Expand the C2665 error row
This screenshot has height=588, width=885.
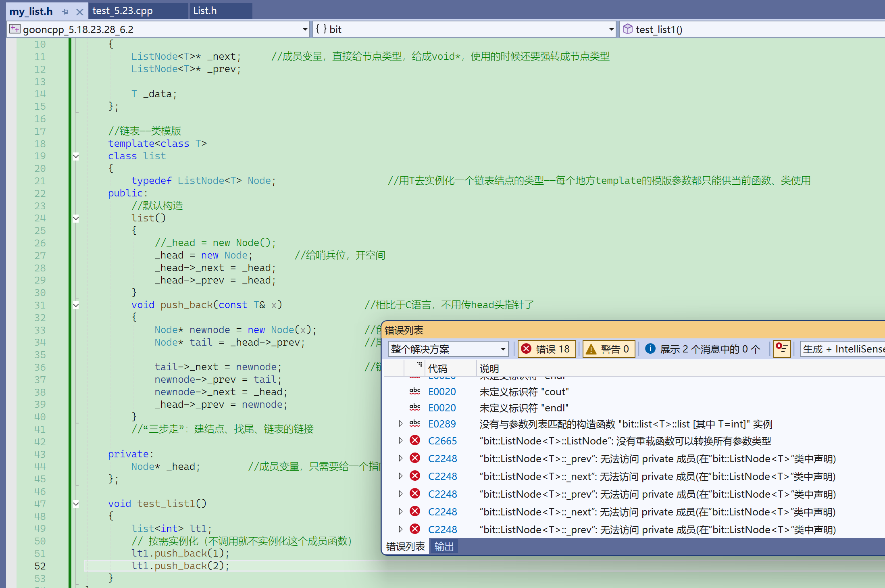coord(400,440)
